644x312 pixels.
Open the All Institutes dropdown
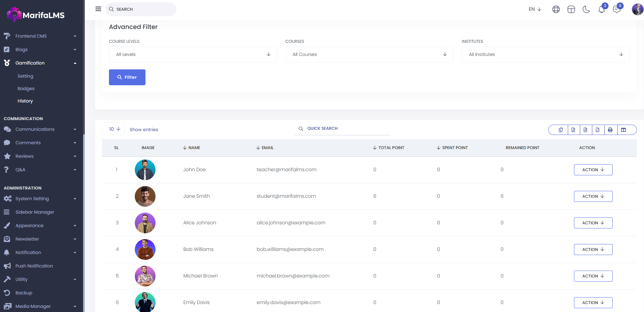tap(545, 55)
